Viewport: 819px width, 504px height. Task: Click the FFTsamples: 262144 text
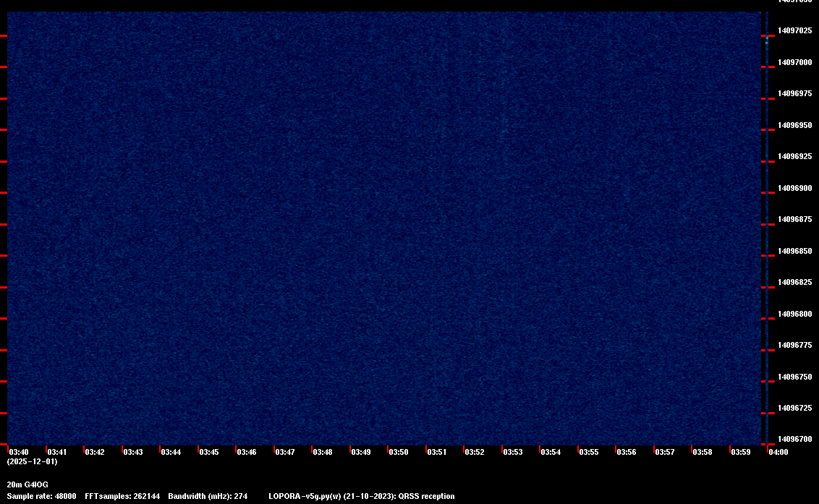[x=122, y=496]
